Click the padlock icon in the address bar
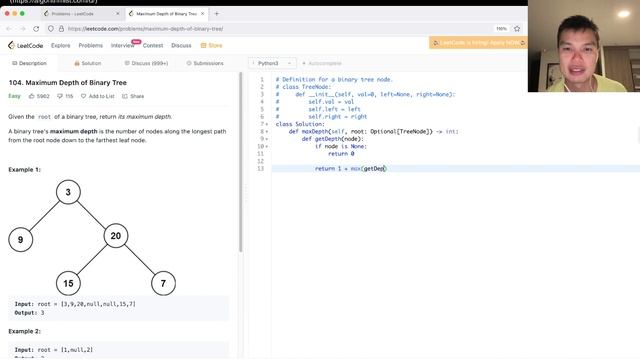Viewport: 640px width, 360px height. (61, 29)
